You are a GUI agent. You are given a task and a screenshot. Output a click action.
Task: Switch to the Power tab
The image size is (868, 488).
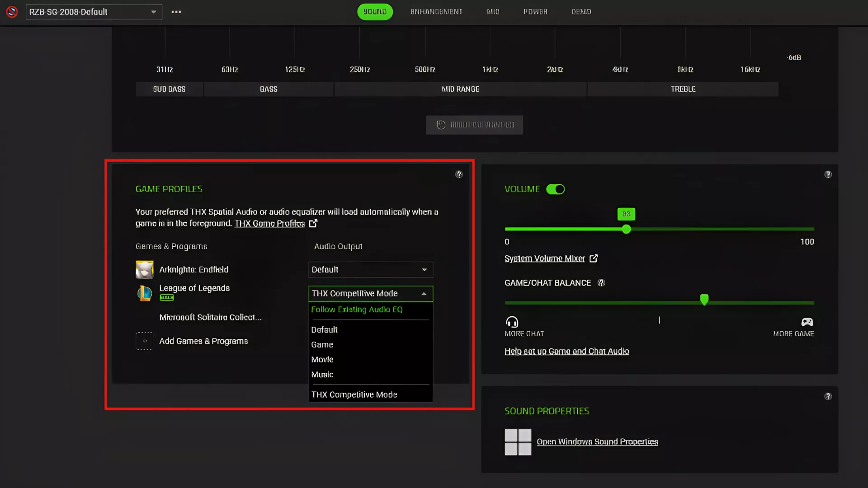536,12
